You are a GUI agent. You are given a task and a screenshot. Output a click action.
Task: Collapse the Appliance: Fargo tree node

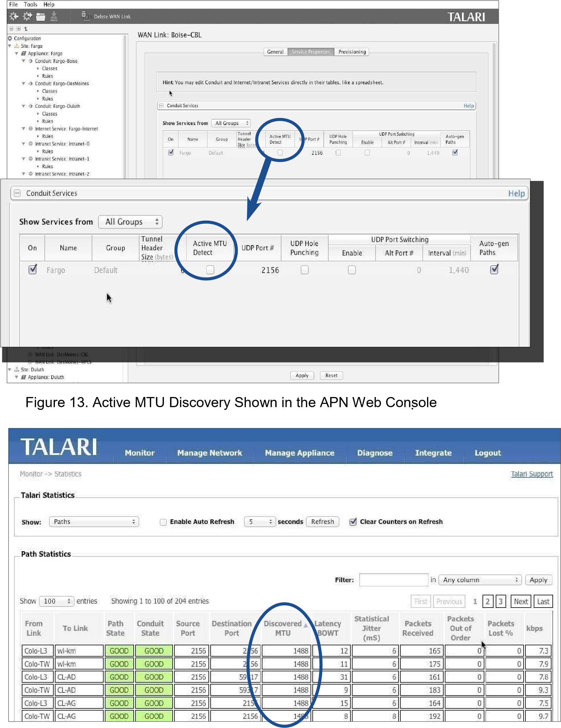point(16,53)
